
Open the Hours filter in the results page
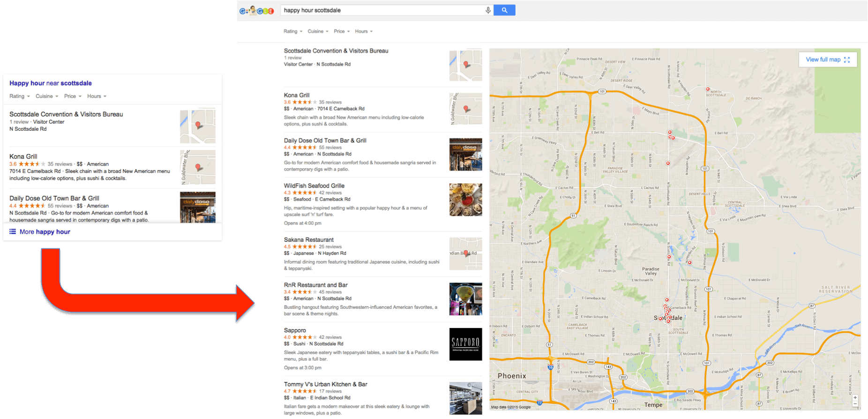[x=364, y=31]
